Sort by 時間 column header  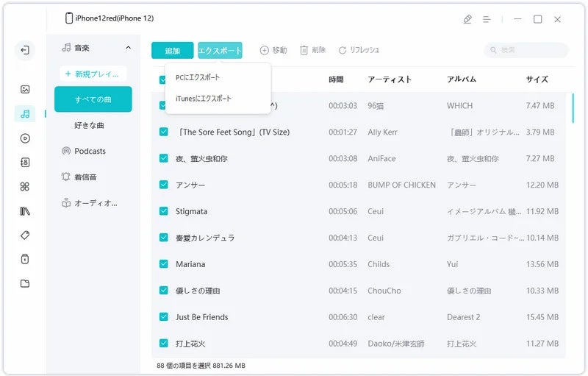tap(336, 79)
